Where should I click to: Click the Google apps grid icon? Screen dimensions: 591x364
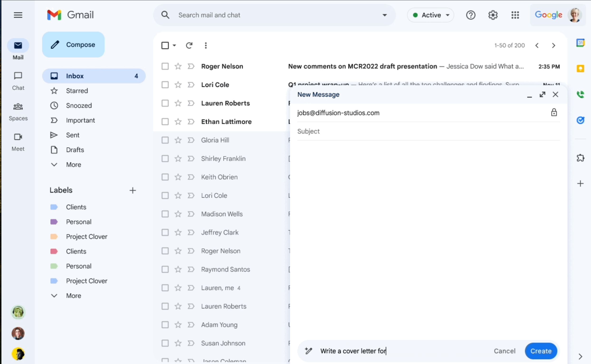515,15
